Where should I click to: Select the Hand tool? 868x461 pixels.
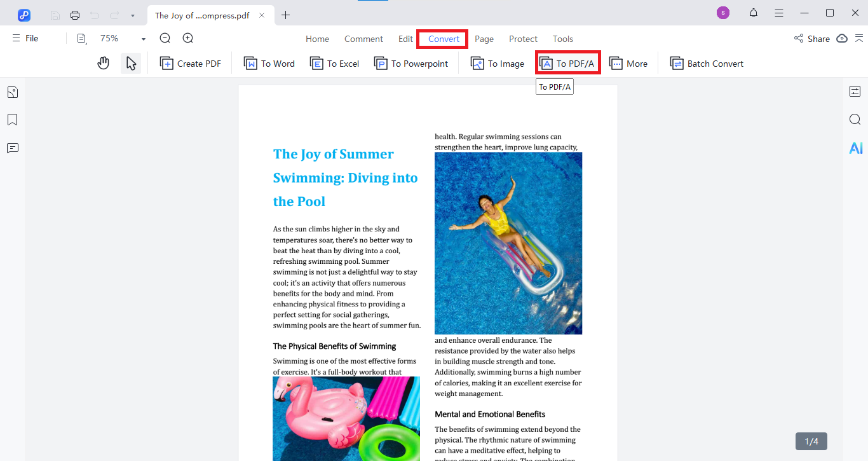pyautogui.click(x=103, y=62)
